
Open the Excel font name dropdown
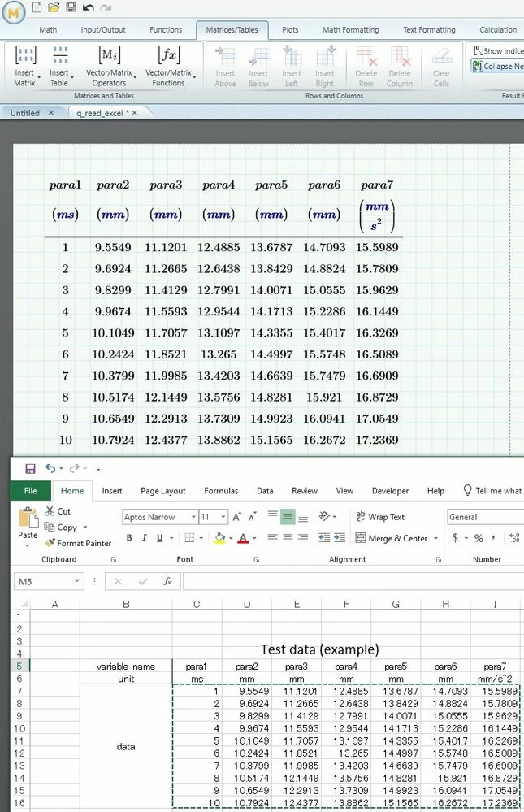[193, 517]
